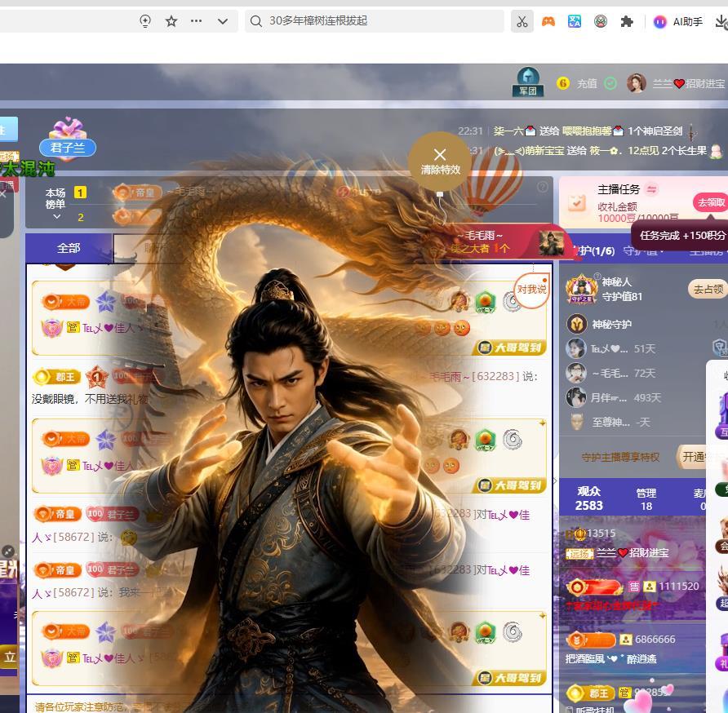Click the gold coin icon beside 充值
The height and width of the screenshot is (713, 728).
[562, 83]
